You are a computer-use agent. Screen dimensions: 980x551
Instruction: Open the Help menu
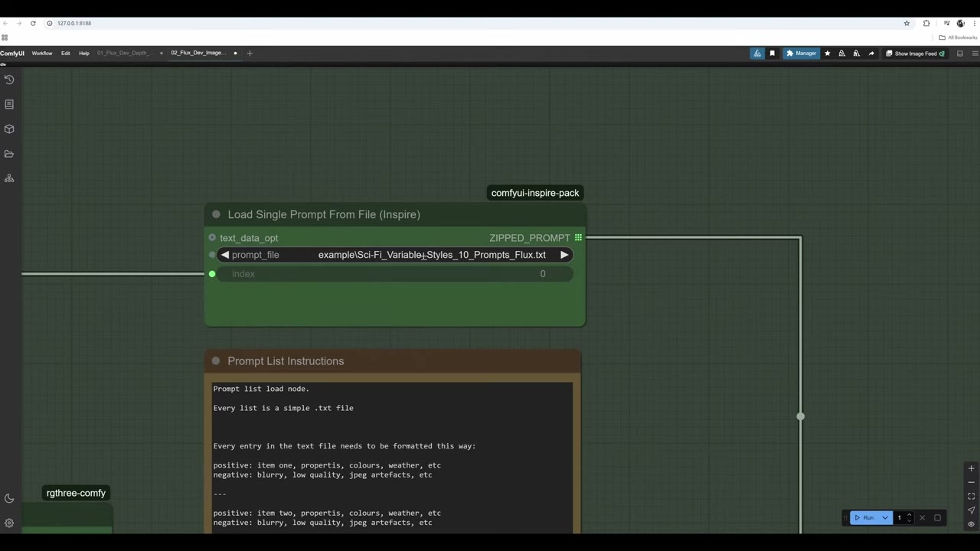[84, 54]
